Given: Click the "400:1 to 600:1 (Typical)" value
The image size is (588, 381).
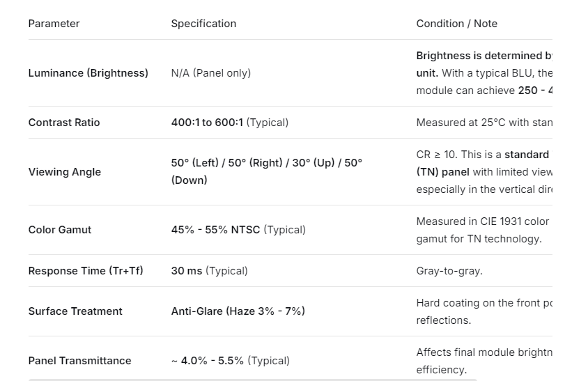Looking at the screenshot, I should click(x=229, y=123).
